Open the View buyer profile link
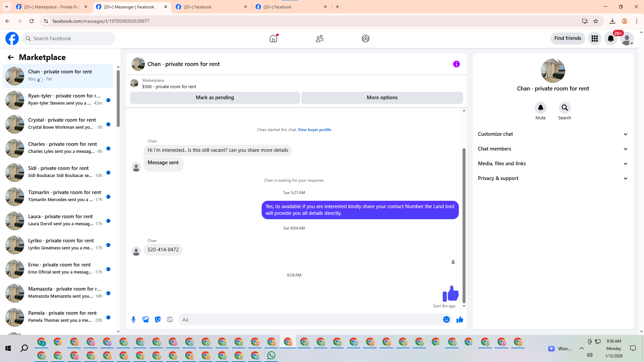This screenshot has width=644, height=362. point(314,130)
